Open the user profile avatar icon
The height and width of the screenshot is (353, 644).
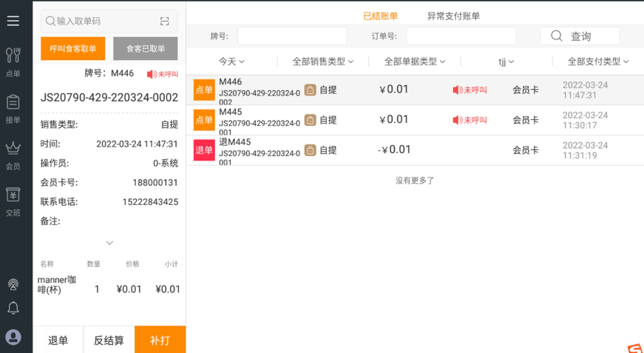[x=13, y=337]
